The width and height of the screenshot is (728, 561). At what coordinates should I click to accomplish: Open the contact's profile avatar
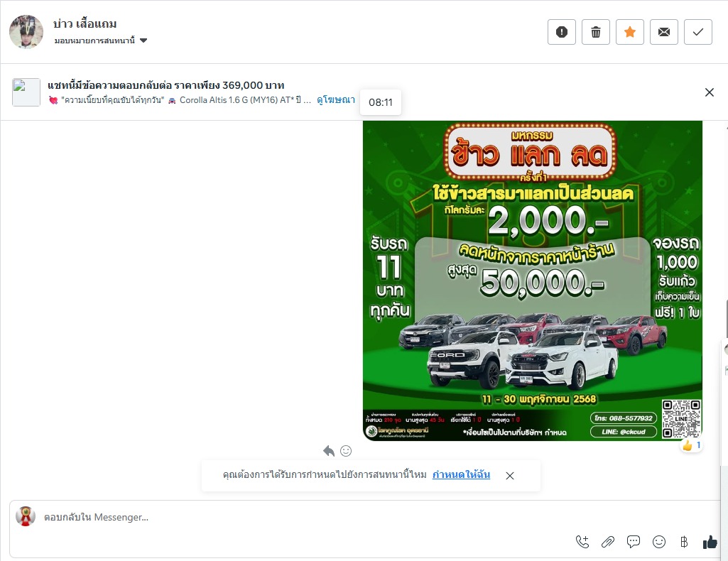tap(26, 31)
